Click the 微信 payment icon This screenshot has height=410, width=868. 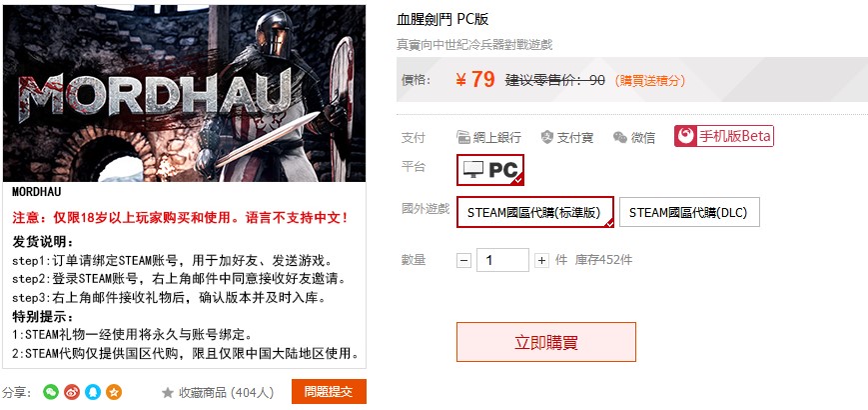(x=620, y=137)
